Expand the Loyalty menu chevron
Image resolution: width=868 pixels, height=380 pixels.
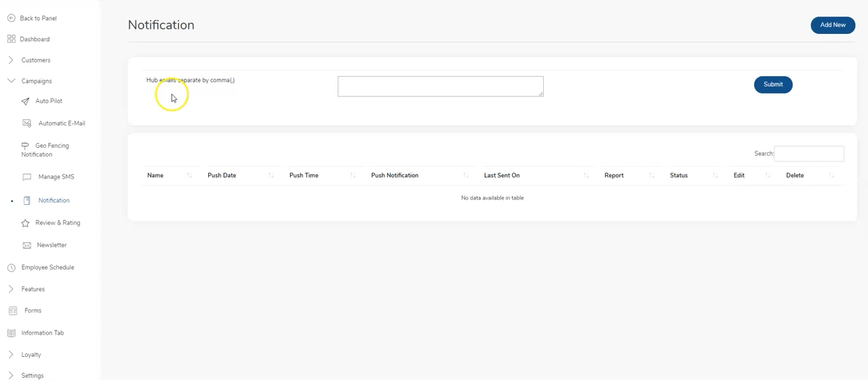click(x=11, y=355)
